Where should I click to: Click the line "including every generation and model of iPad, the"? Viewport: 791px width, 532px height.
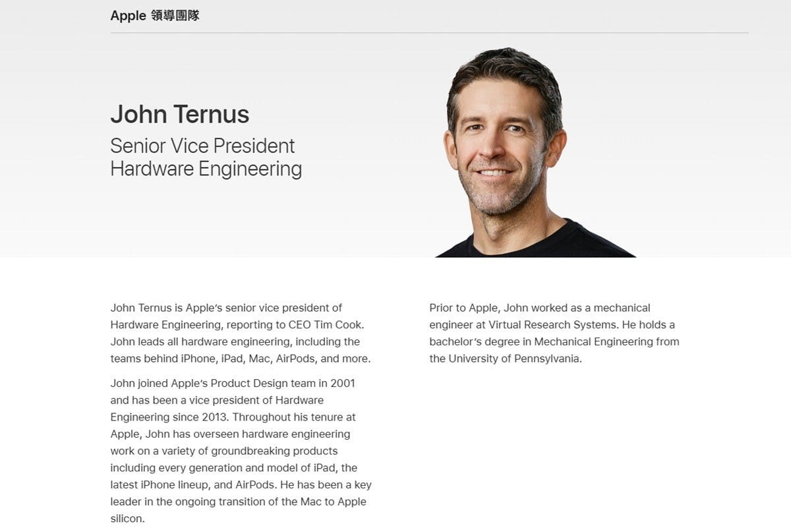(234, 468)
